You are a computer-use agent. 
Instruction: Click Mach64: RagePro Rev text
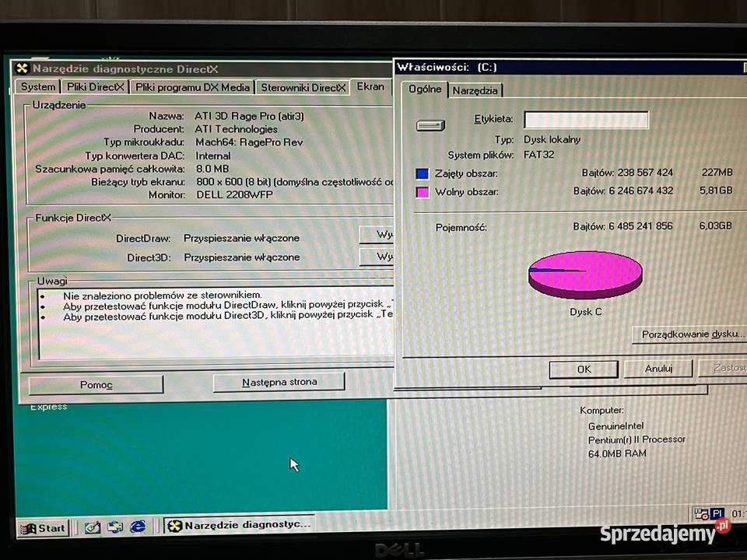tap(249, 142)
